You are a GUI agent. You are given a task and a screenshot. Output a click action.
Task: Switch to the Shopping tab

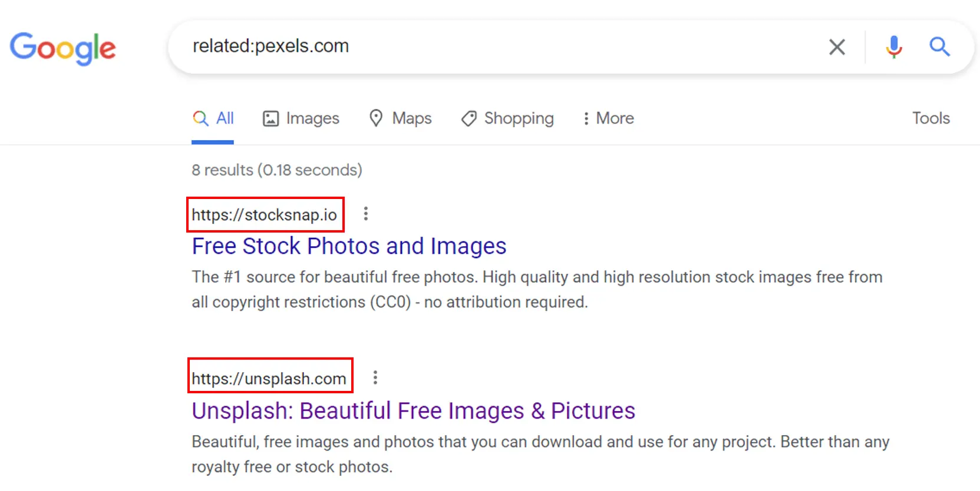(507, 118)
